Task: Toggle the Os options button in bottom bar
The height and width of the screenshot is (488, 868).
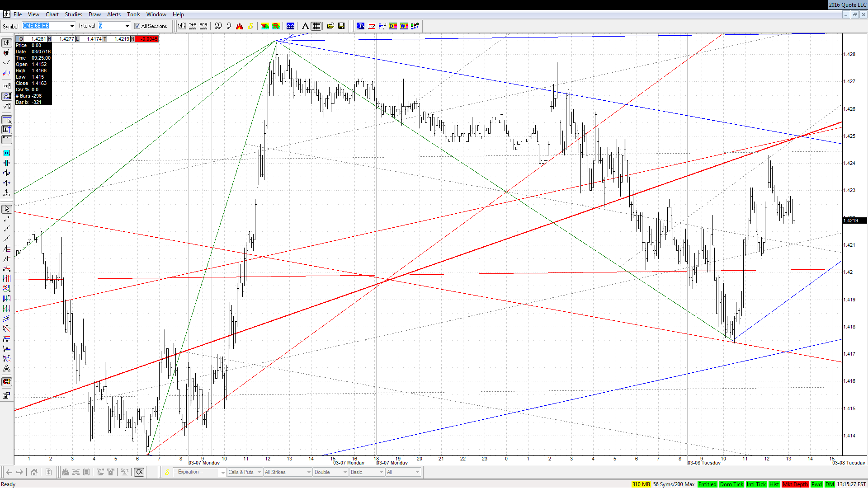Action: click(x=139, y=472)
